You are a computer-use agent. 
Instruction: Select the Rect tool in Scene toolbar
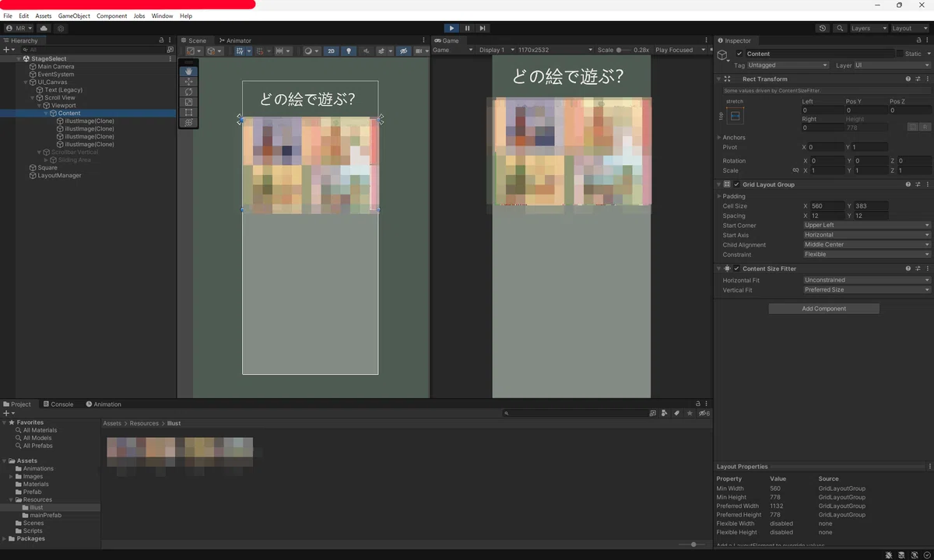pyautogui.click(x=188, y=112)
